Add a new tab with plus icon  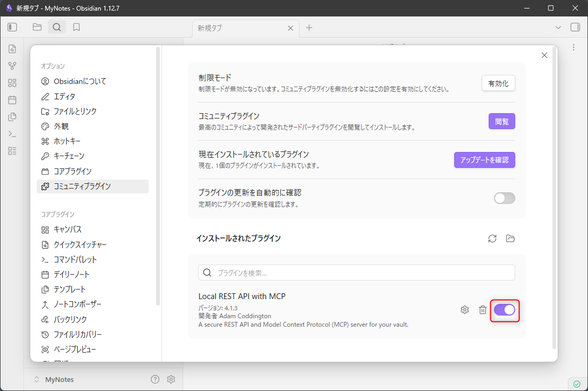[309, 28]
